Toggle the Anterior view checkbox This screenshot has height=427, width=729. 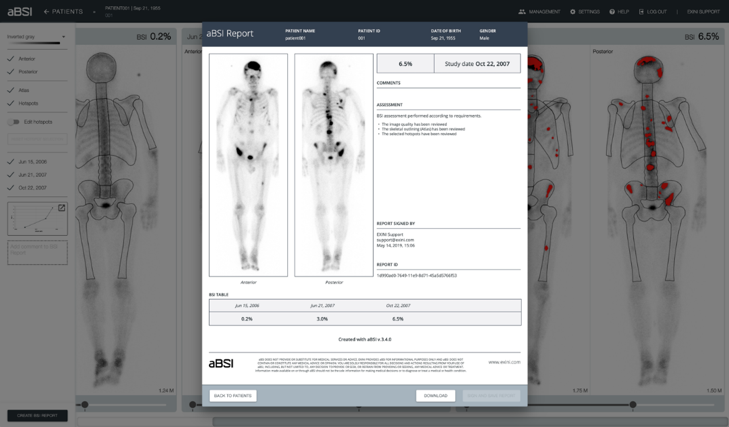click(11, 59)
